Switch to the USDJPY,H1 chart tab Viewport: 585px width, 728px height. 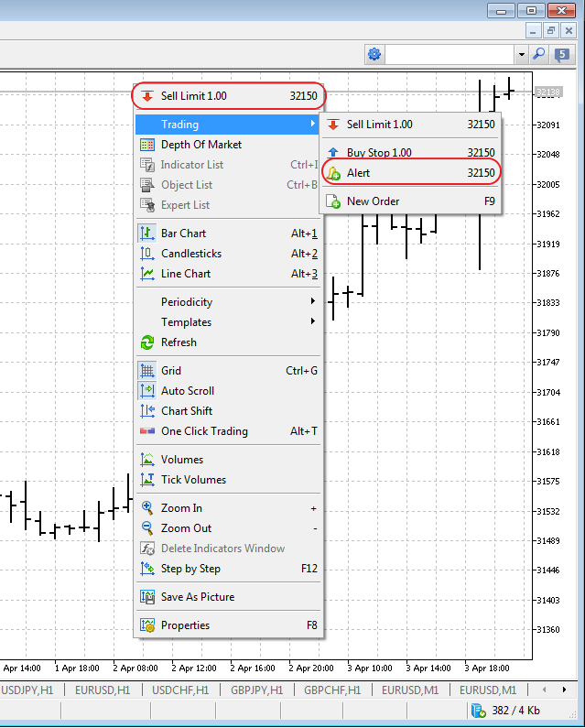coord(27,690)
